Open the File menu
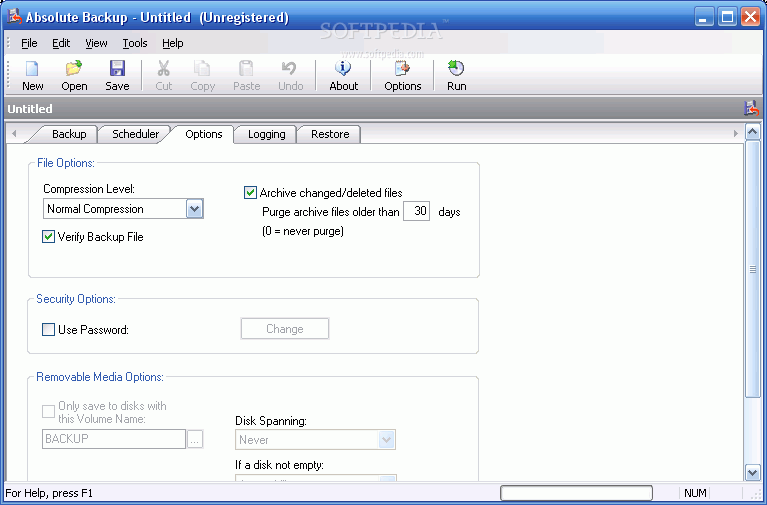The width and height of the screenshot is (767, 505). [x=29, y=43]
